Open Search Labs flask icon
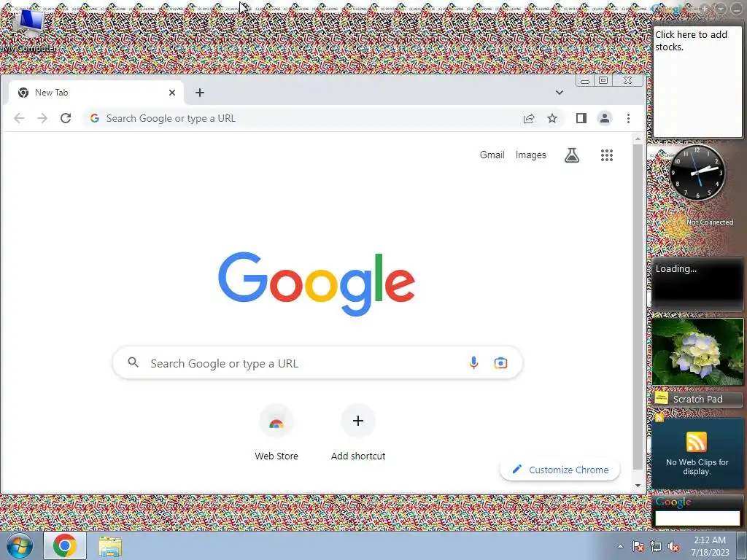This screenshot has width=747, height=560. pyautogui.click(x=572, y=155)
